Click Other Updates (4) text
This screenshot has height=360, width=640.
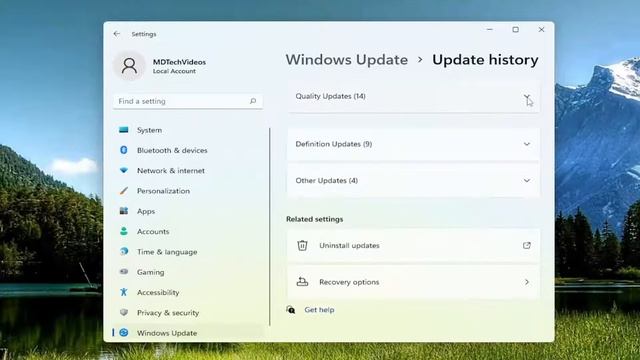tap(327, 180)
